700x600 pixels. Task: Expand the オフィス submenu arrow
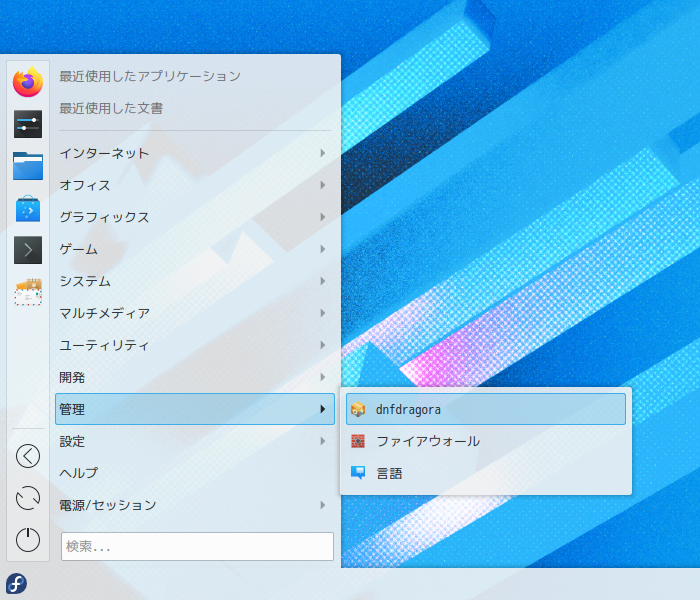pyautogui.click(x=322, y=185)
